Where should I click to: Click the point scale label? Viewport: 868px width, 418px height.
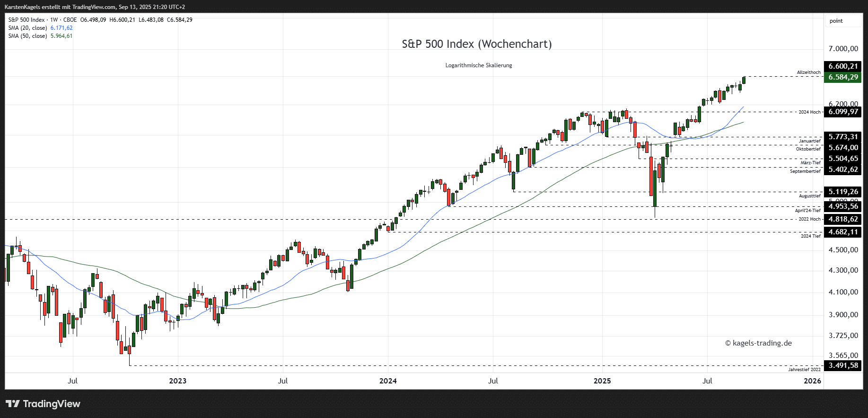click(x=836, y=21)
